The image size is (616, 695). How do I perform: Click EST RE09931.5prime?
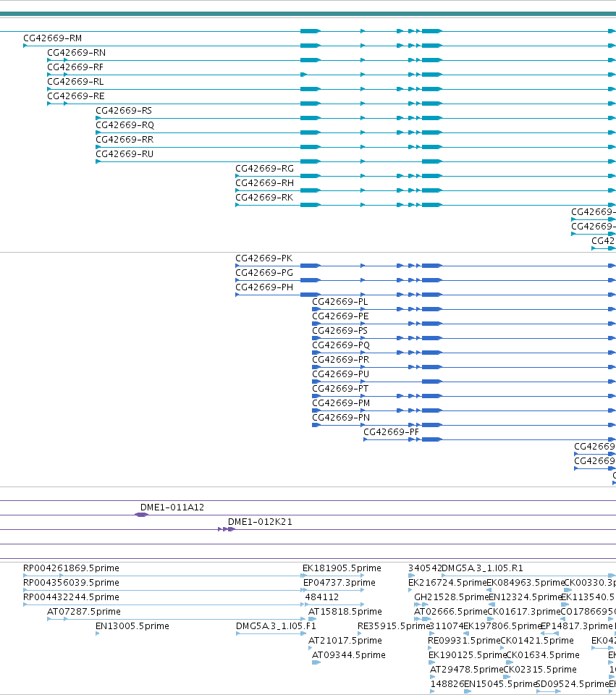pos(464,641)
